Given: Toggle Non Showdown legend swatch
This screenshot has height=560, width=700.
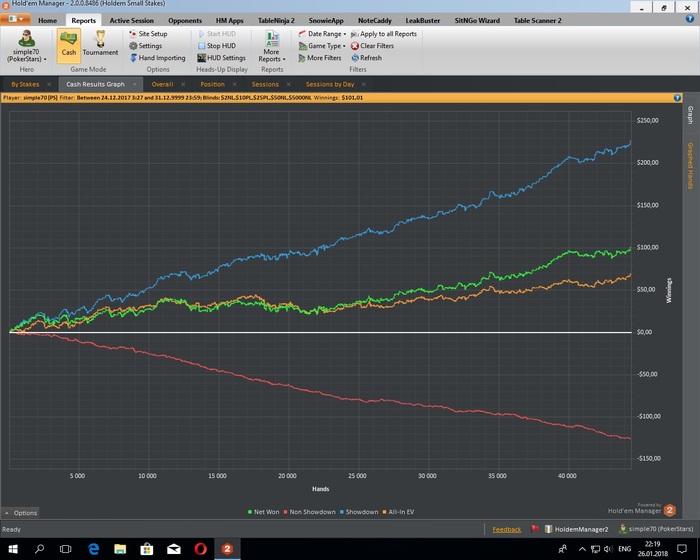Looking at the screenshot, I should [285, 512].
